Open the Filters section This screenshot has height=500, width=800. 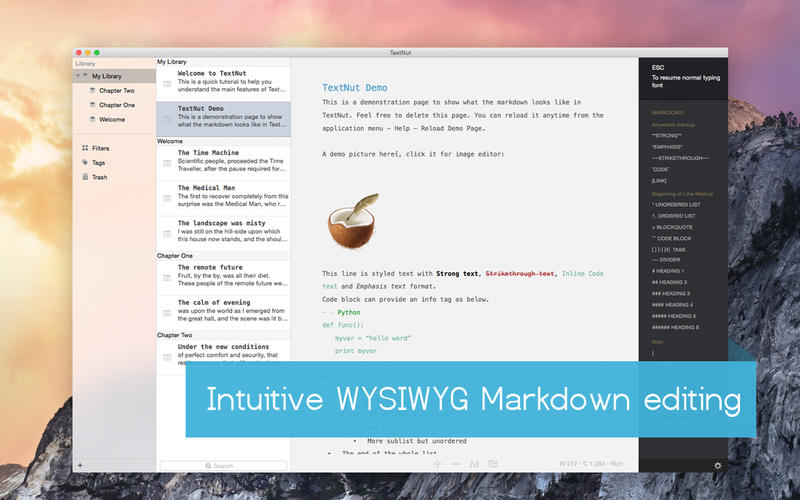[x=101, y=148]
